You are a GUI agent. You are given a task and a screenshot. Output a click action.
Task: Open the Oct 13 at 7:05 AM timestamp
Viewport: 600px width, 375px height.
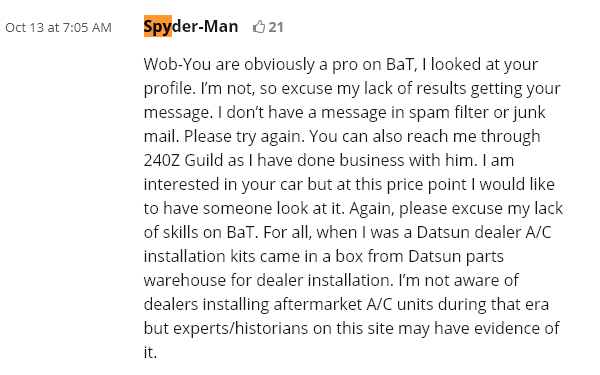(59, 28)
